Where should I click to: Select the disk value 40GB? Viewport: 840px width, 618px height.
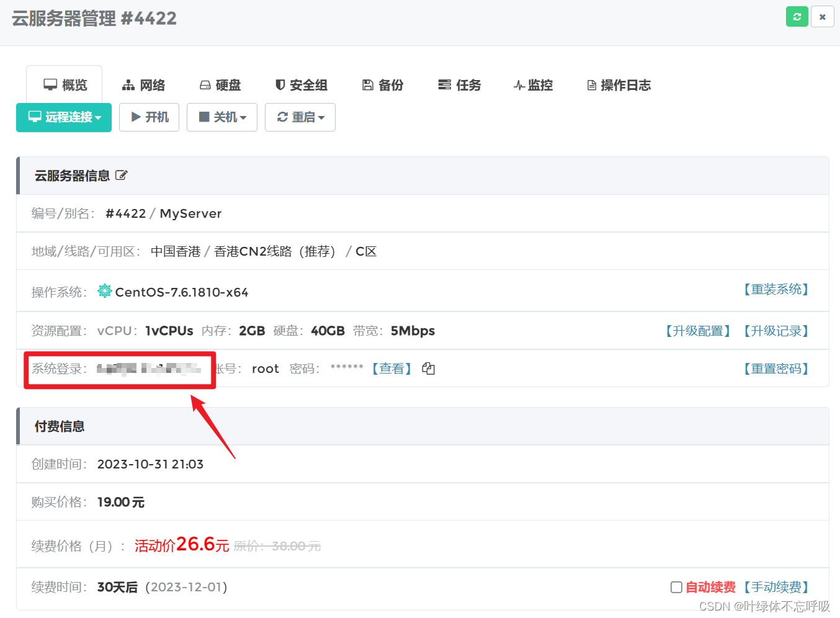pos(328,331)
